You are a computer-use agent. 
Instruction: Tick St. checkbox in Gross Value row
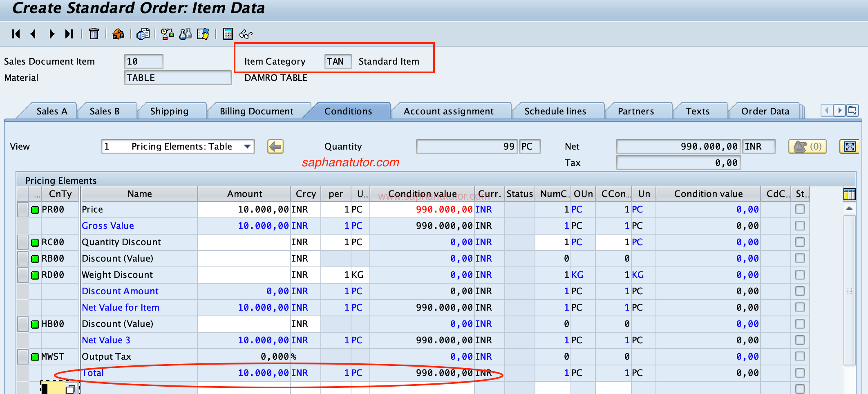[x=800, y=226]
